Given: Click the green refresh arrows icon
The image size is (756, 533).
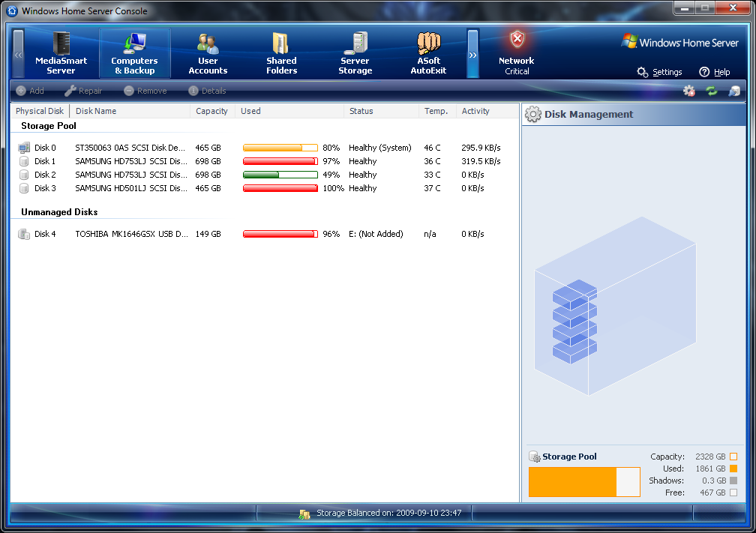Looking at the screenshot, I should pos(711,91).
